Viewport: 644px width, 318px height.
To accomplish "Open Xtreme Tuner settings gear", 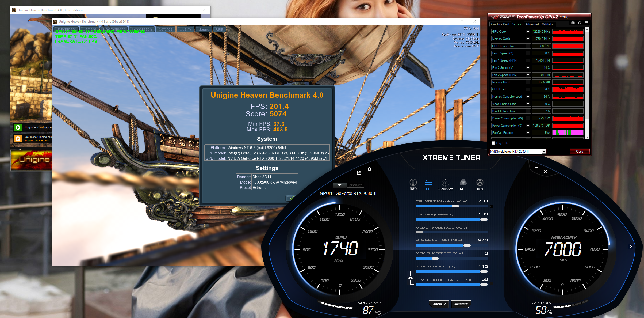I will 369,169.
